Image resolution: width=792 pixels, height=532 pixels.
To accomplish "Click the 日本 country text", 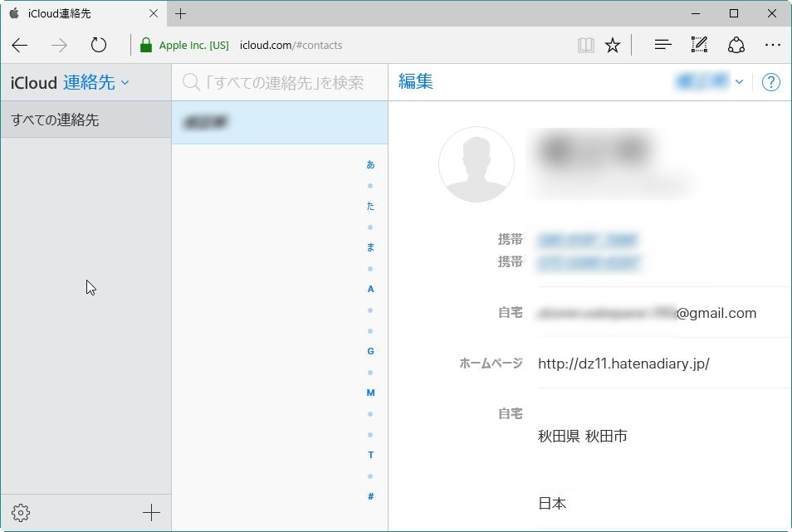I will click(552, 503).
